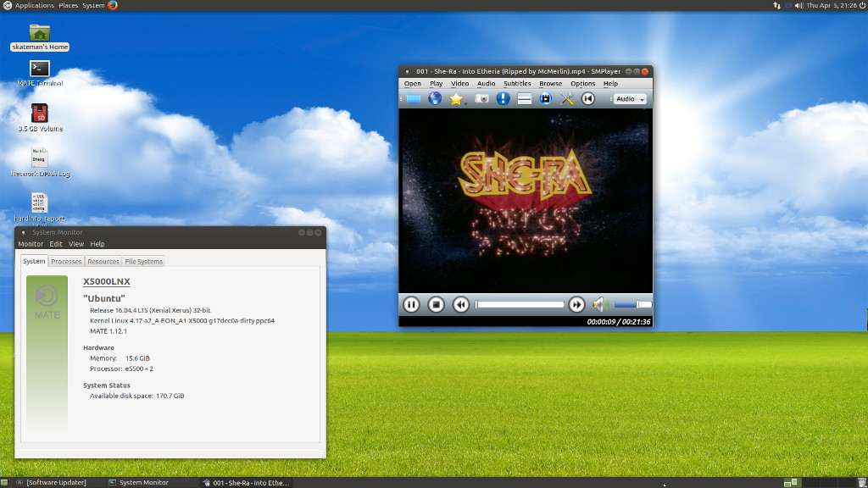Switch to the File Systems tab
Image resolution: width=868 pixels, height=488 pixels.
click(144, 262)
